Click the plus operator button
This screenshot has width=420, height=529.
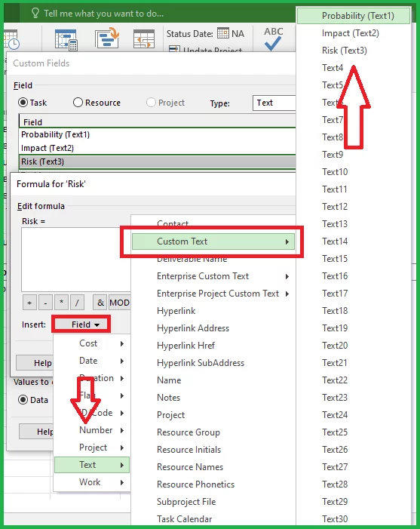coord(29,303)
